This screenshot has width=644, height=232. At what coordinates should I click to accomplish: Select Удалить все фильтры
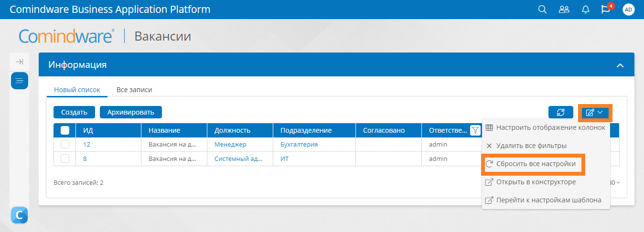[x=546, y=146]
